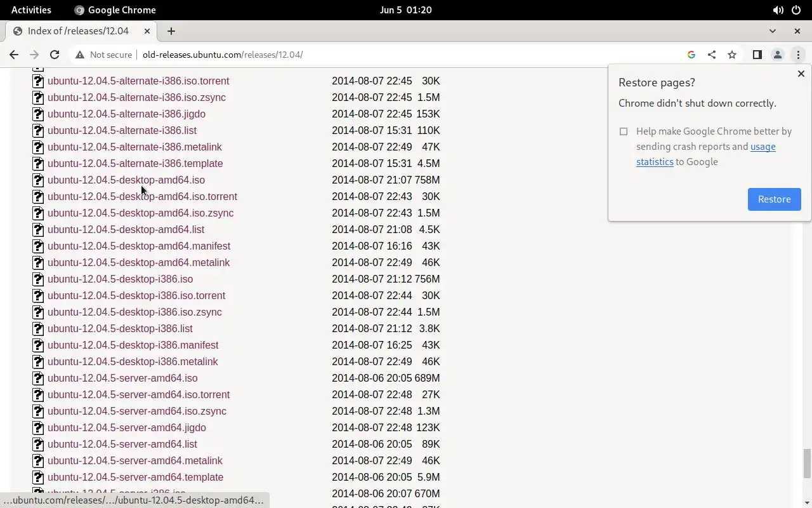Viewport: 812px width, 508px height.
Task: Open the system power menu icon
Action: [796, 10]
